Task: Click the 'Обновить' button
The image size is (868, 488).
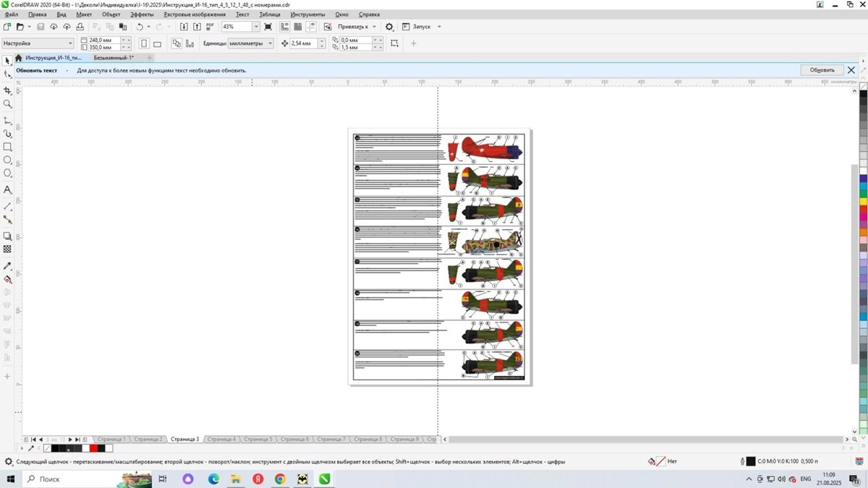Action: click(x=822, y=70)
